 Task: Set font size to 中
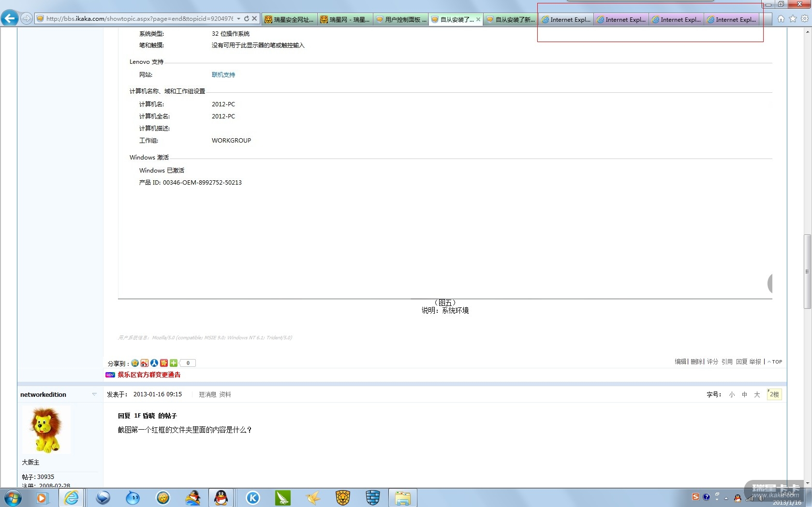point(745,394)
